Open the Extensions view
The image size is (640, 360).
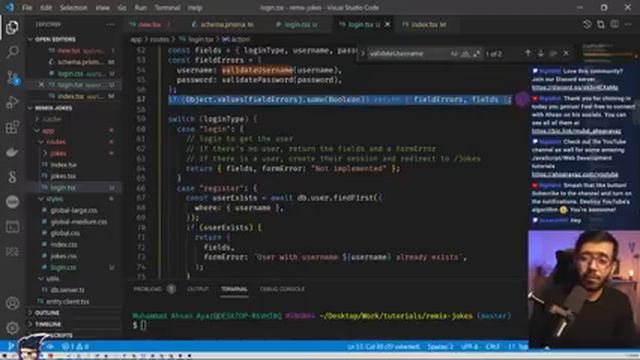(x=12, y=127)
